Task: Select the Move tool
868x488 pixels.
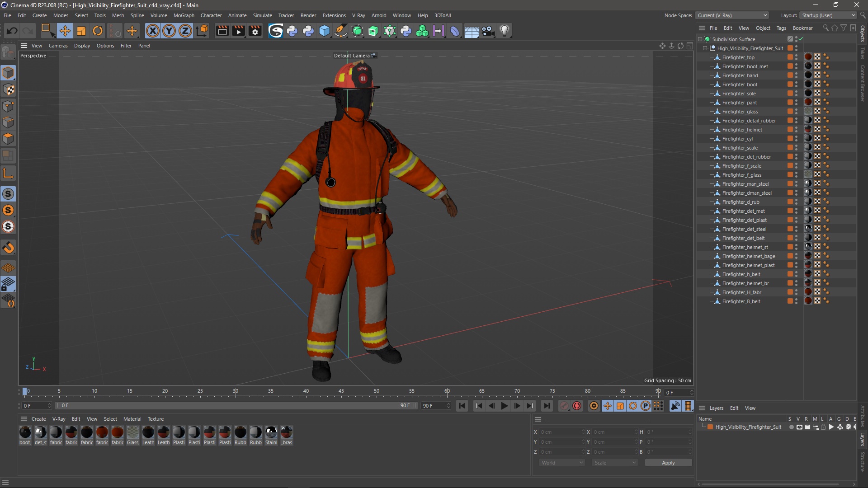Action: 65,31
